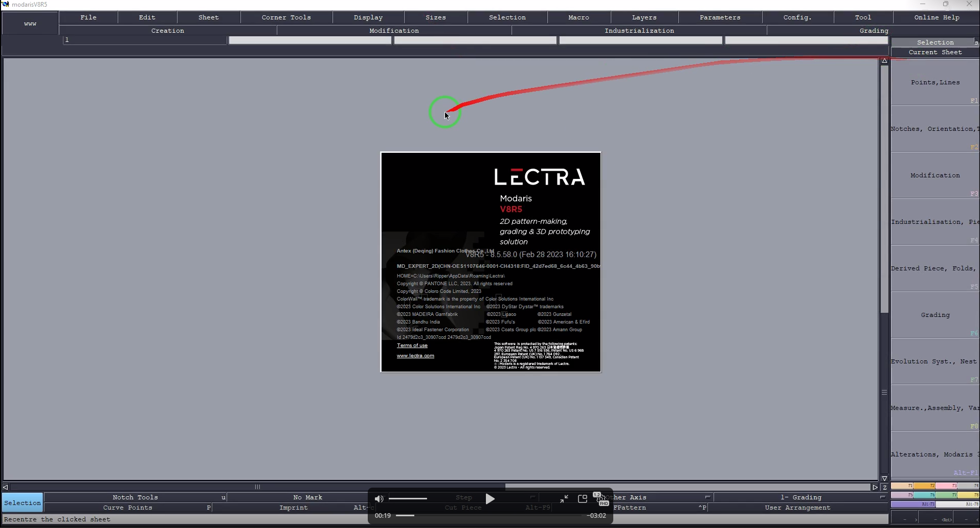
Task: Open the Derived Piece, Folds F5 toolbox
Action: tap(935, 268)
